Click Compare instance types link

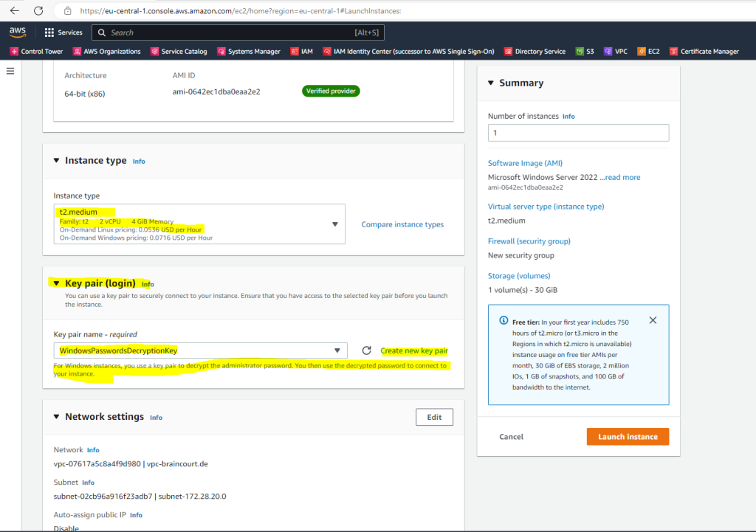tap(402, 224)
